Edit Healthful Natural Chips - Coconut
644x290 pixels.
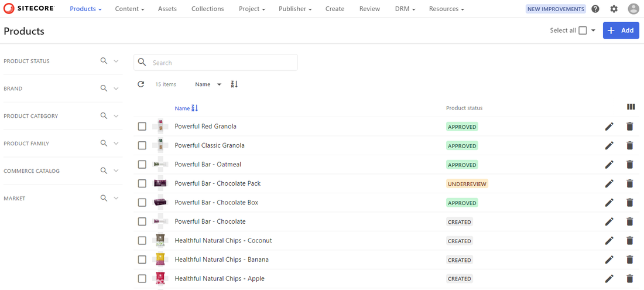click(x=609, y=241)
